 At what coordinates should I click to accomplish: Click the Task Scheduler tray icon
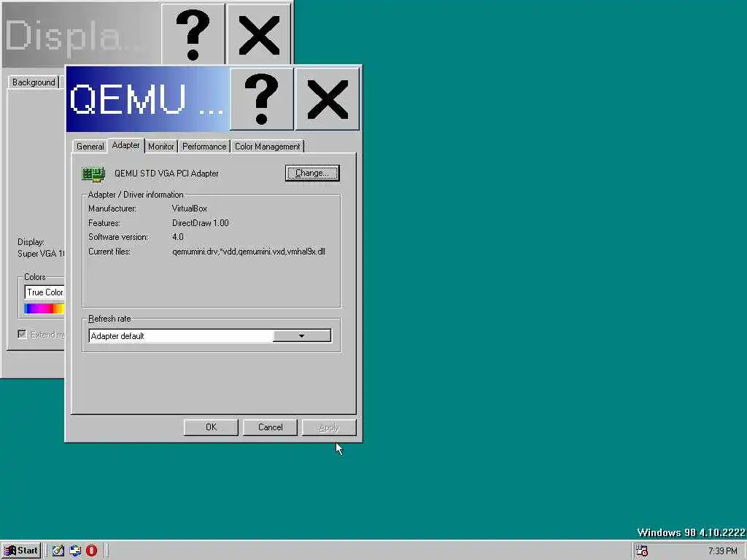coord(642,551)
